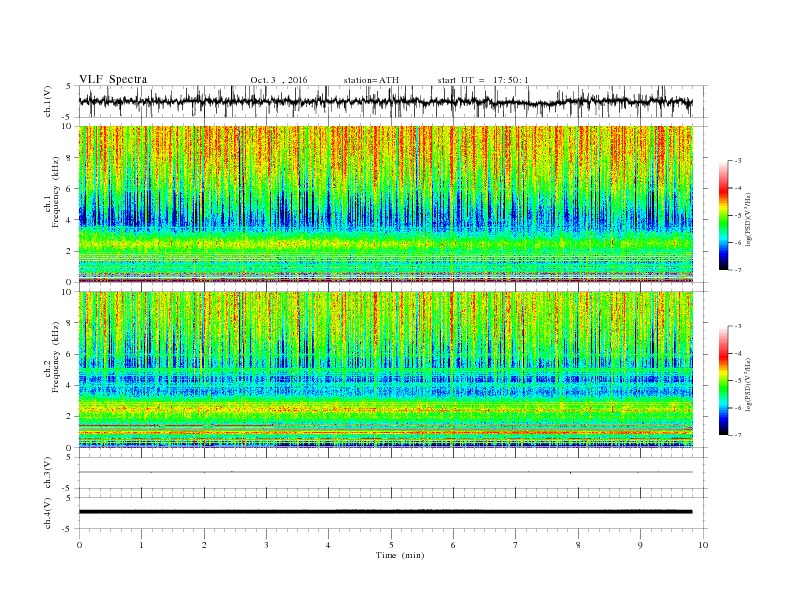Click the thick black ch.4 voltage trace

pos(386,512)
